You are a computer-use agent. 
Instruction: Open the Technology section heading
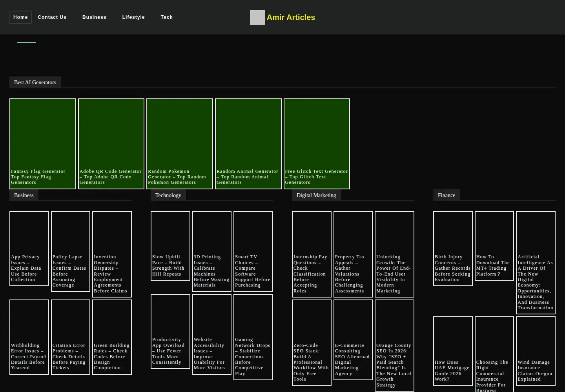coord(168,195)
